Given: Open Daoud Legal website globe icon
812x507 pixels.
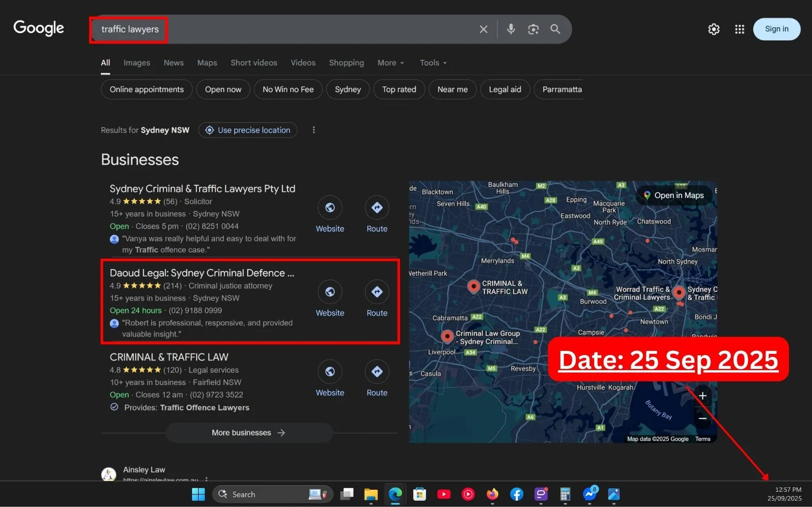Looking at the screenshot, I should click(330, 292).
